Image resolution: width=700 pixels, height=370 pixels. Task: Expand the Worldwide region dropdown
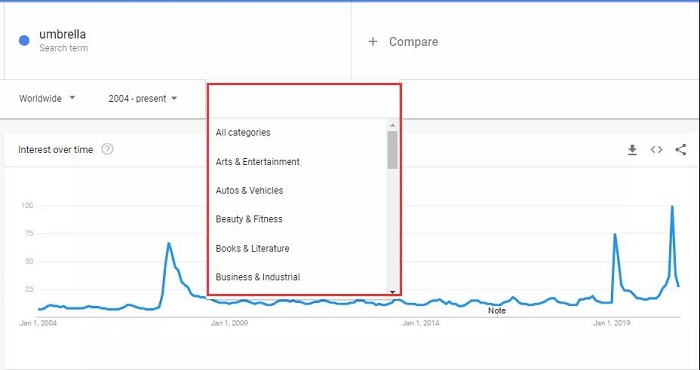click(47, 99)
